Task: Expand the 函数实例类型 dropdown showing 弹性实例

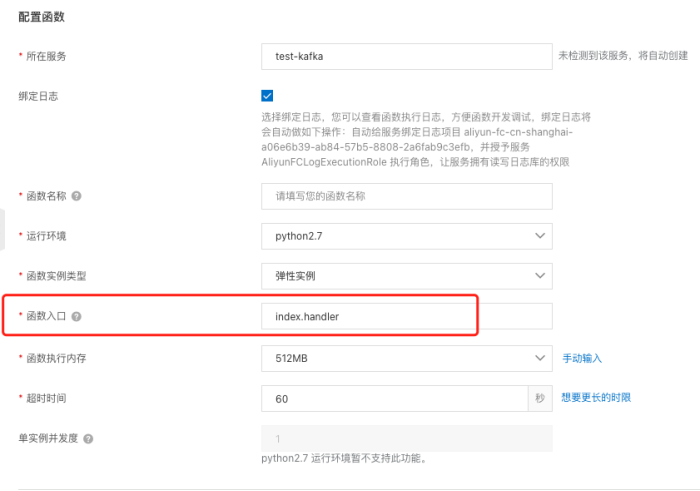Action: tap(406, 276)
